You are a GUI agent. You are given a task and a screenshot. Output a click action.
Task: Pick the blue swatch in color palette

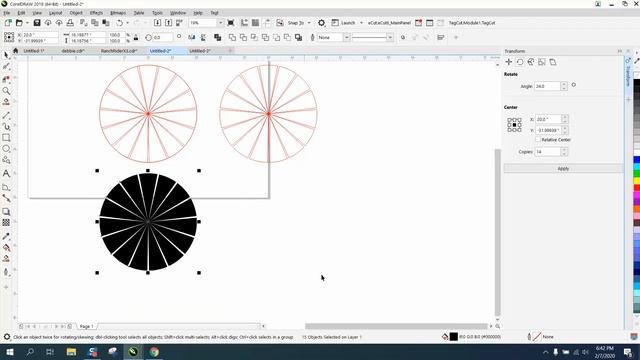(x=637, y=160)
